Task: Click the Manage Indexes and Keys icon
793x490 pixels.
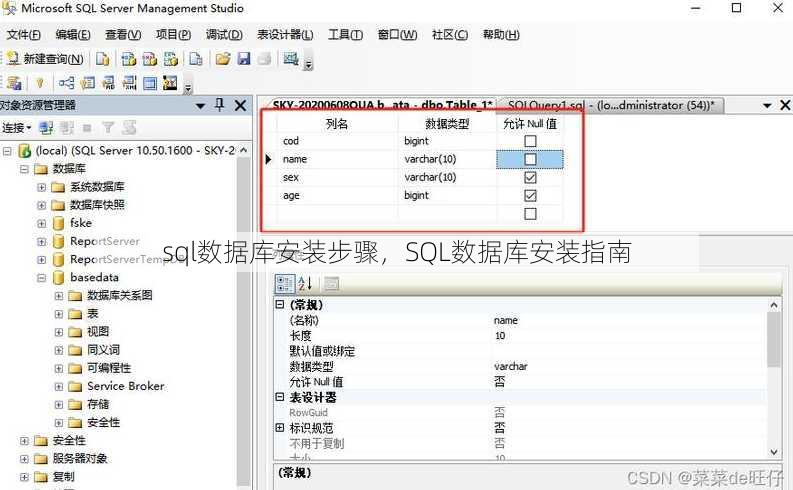Action: [x=87, y=83]
